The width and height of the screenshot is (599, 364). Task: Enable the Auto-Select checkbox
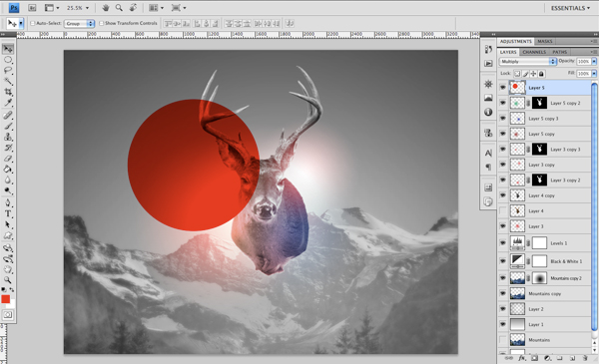33,23
